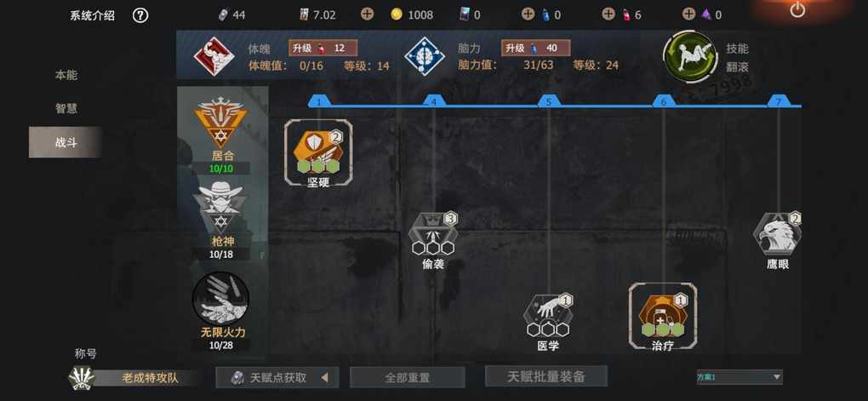Add gold coins with plus icon
The height and width of the screenshot is (401, 868).
tap(367, 14)
